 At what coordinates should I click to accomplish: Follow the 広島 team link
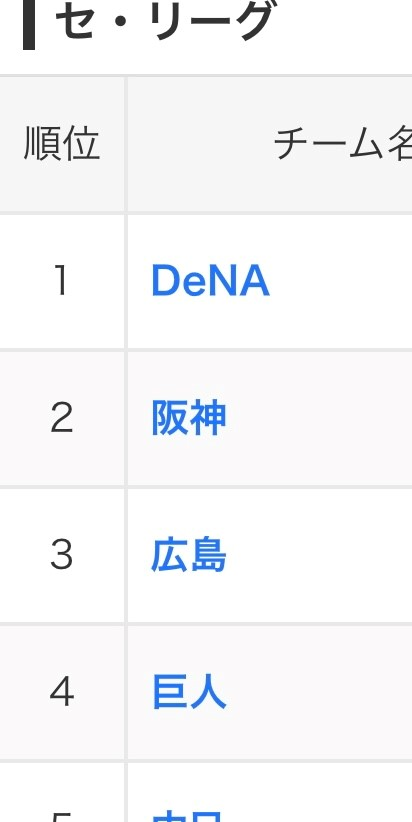point(189,555)
